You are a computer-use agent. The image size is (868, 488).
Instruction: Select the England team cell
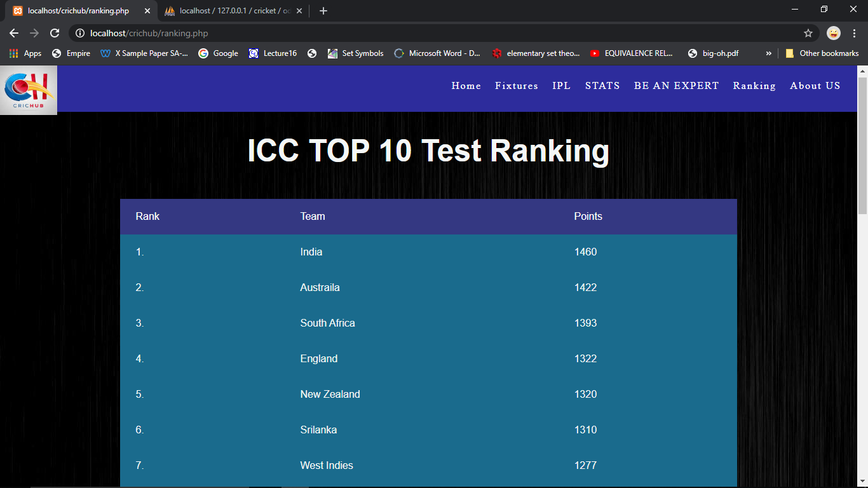point(319,359)
